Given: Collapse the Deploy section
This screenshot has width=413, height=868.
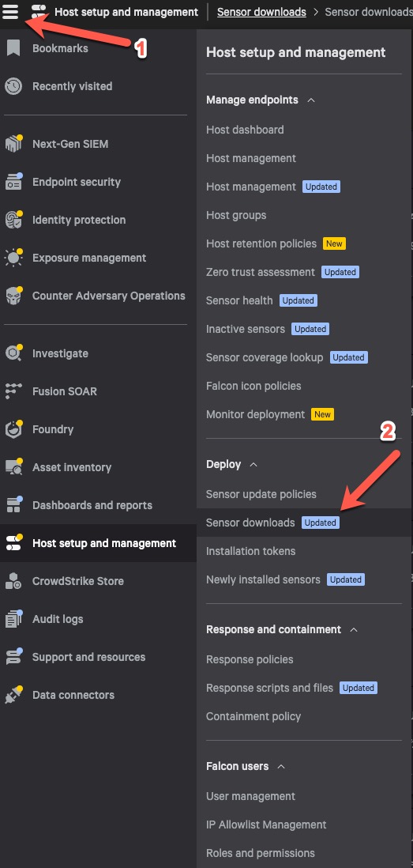Looking at the screenshot, I should click(x=253, y=465).
